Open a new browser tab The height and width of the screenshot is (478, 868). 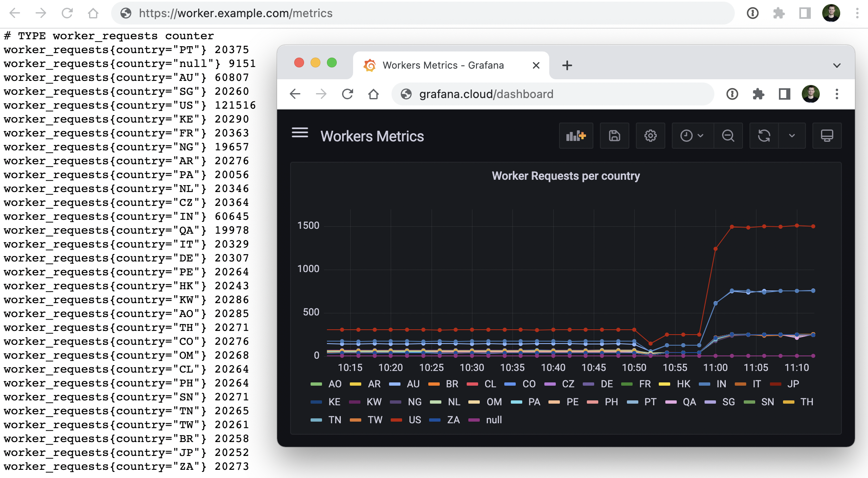[567, 65]
